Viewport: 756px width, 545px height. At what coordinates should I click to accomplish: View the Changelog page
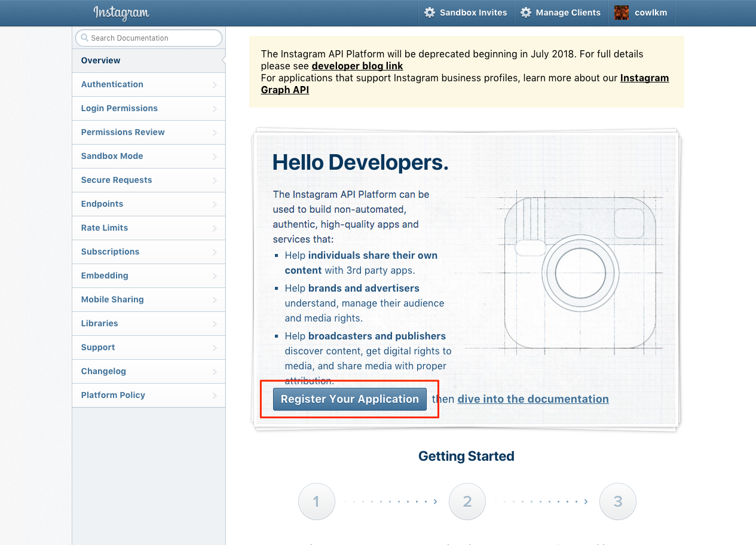pyautogui.click(x=149, y=371)
